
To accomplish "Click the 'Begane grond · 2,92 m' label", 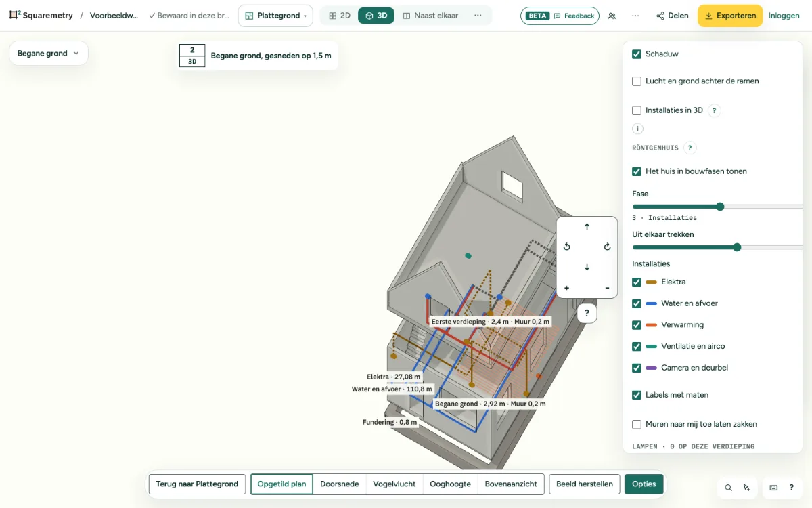I will [x=490, y=404].
